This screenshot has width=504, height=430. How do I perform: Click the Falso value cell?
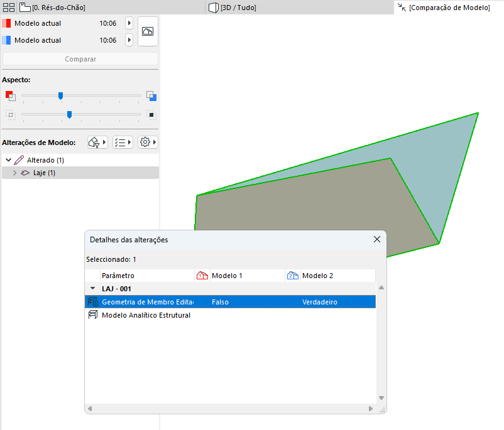tap(220, 302)
